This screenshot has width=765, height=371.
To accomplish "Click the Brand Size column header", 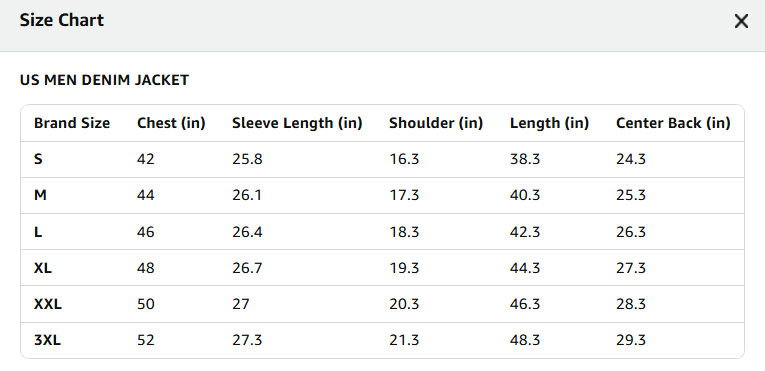I will pos(72,123).
